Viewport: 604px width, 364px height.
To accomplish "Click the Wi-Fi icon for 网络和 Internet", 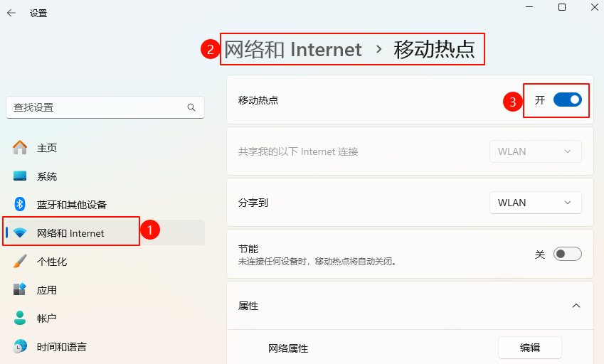I will (20, 233).
